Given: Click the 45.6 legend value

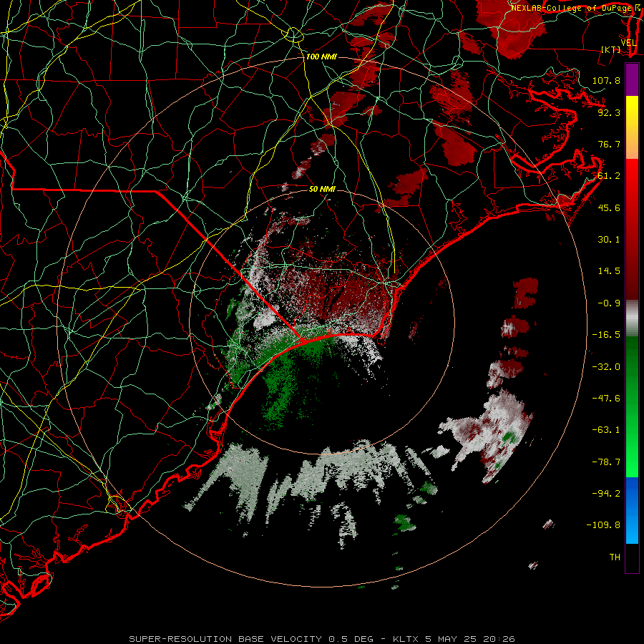Looking at the screenshot, I should click(x=609, y=208).
